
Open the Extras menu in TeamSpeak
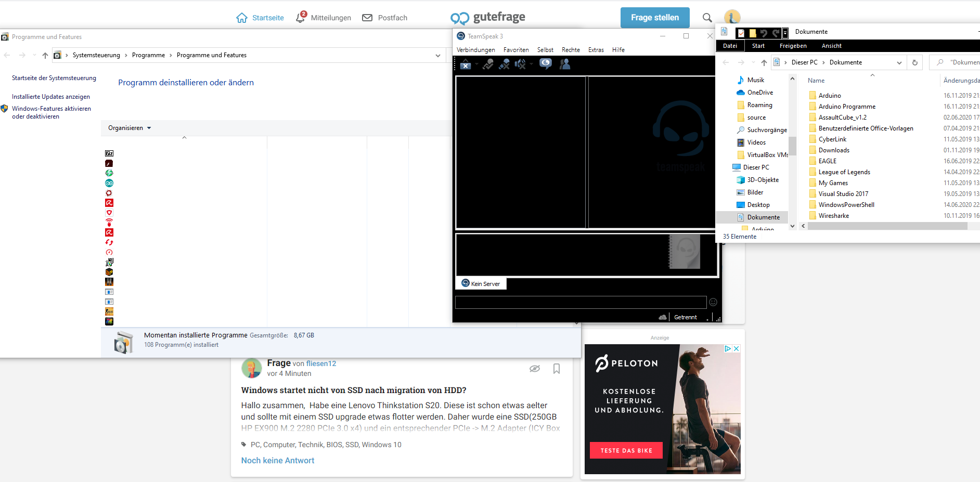[596, 50]
